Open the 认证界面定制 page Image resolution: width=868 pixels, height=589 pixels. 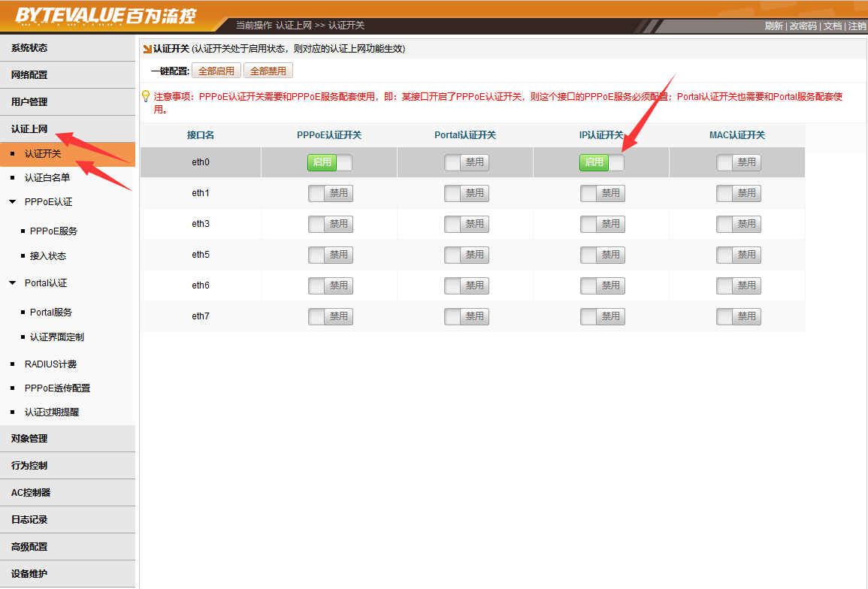[57, 337]
